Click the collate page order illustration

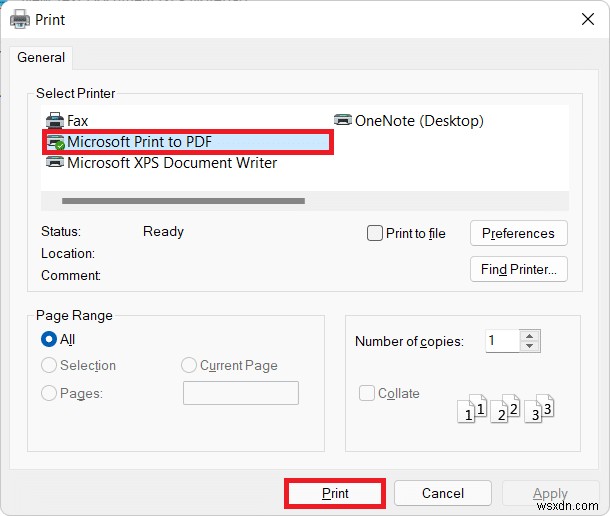pyautogui.click(x=505, y=409)
